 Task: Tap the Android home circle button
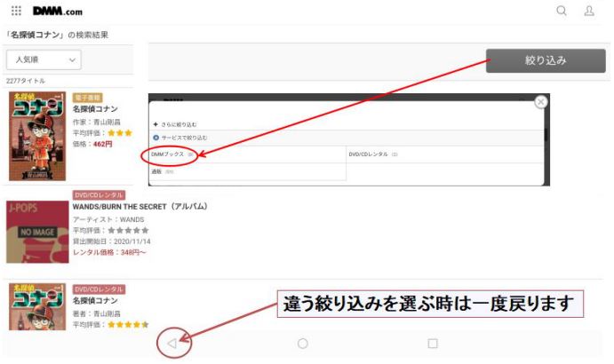(x=302, y=344)
